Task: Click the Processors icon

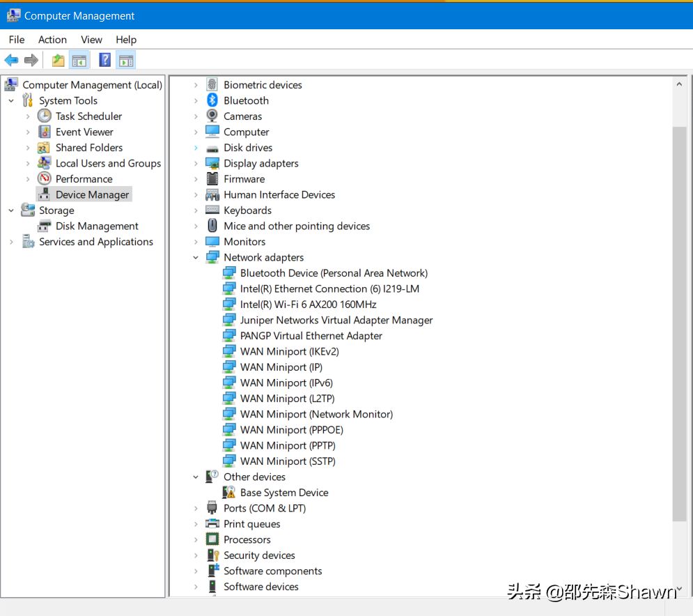Action: tap(212, 539)
